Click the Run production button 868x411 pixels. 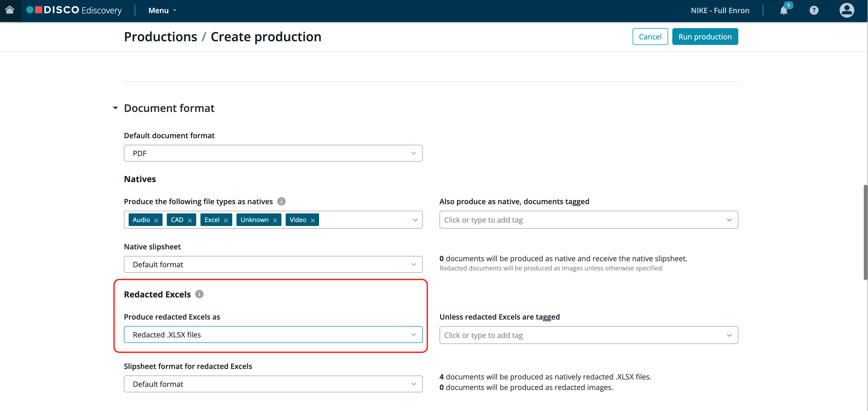pyautogui.click(x=705, y=37)
